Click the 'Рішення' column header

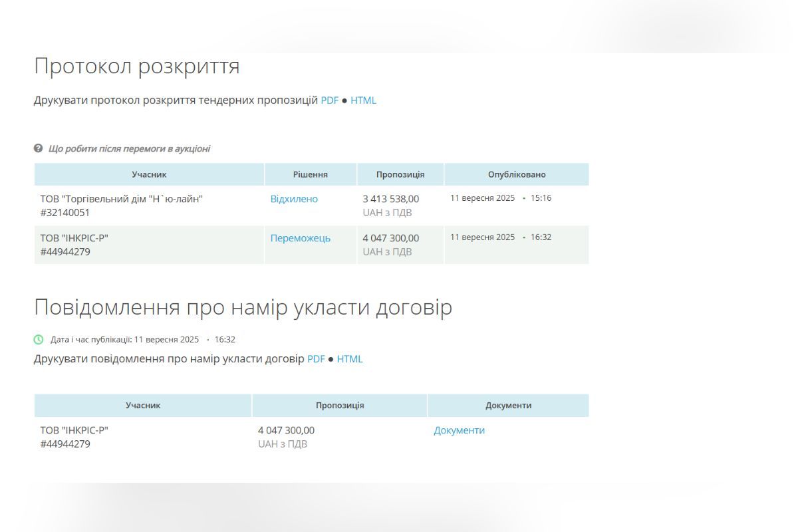click(310, 174)
